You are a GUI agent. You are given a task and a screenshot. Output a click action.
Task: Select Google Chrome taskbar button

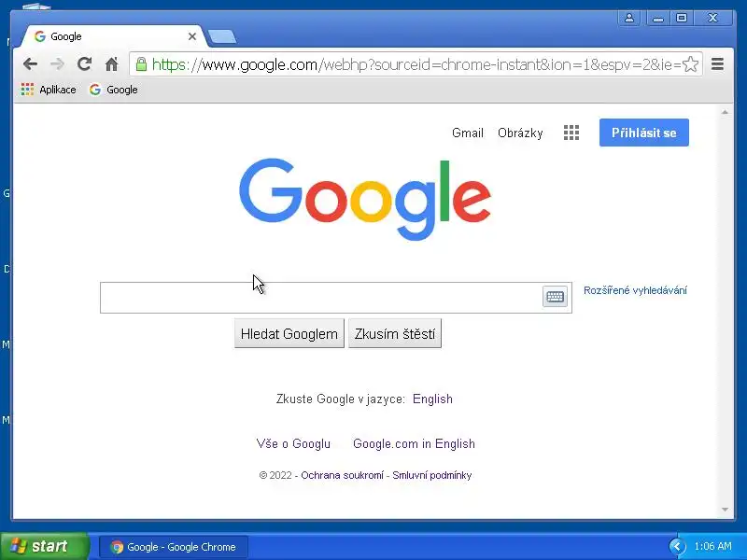point(174,547)
